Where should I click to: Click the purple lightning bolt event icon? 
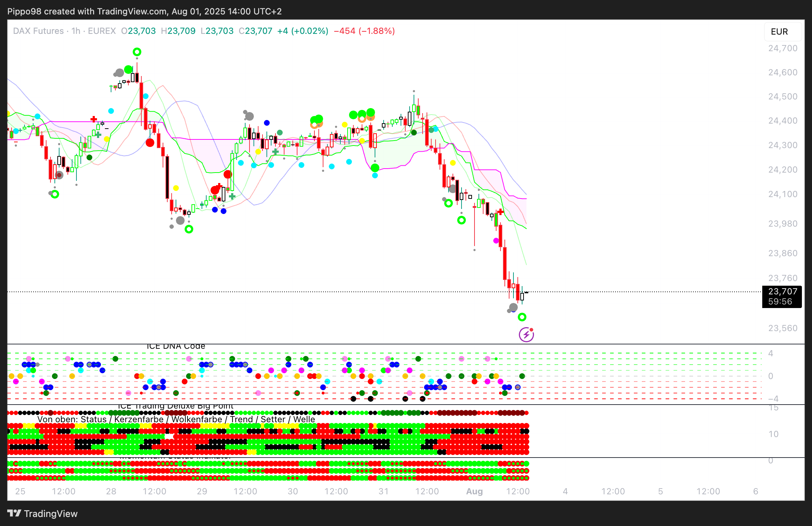tap(526, 335)
